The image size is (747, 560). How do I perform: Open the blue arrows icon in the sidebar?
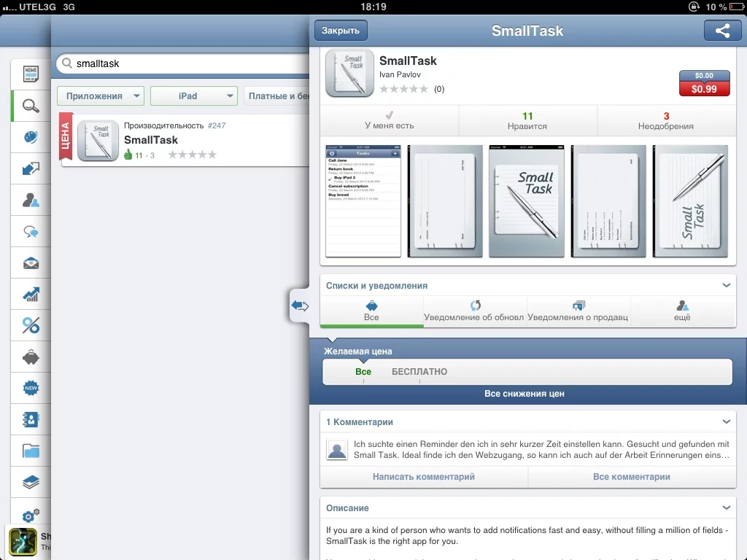click(x=31, y=168)
